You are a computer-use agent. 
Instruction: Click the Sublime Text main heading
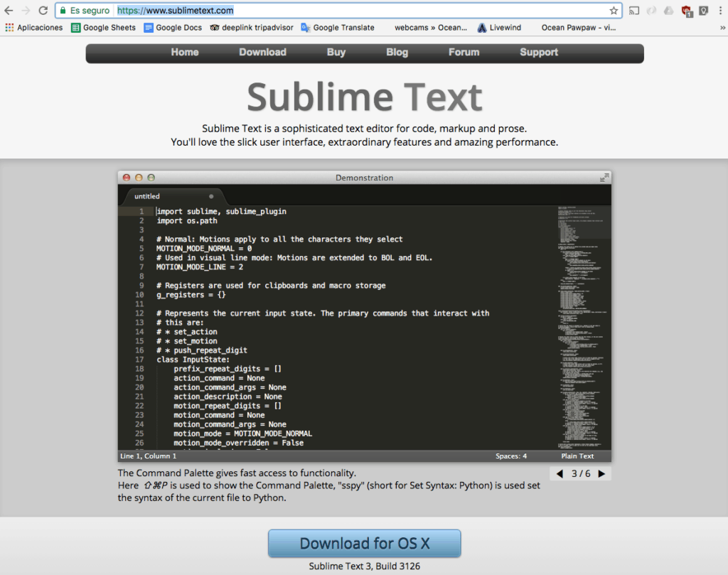365,97
